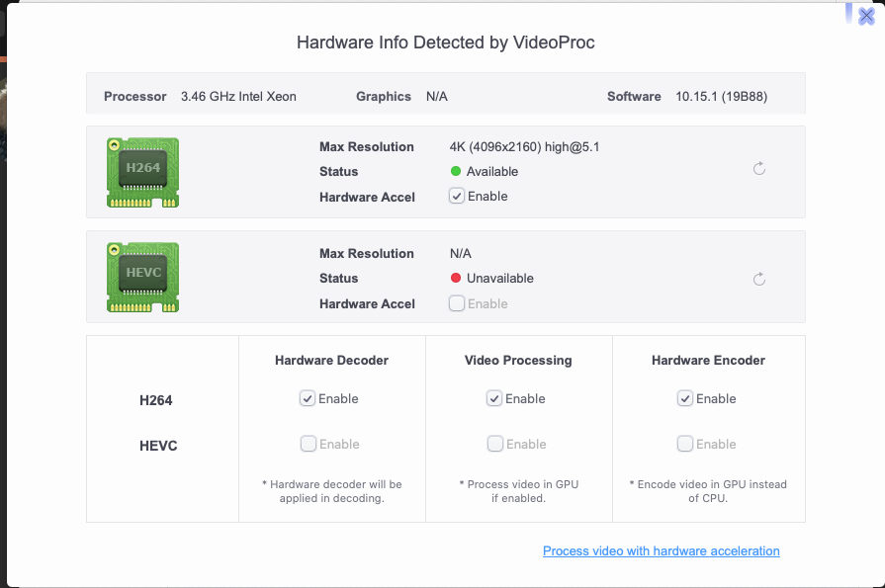The height and width of the screenshot is (588, 885).
Task: Uncheck H264 Hardware Encoder Enable
Action: (x=684, y=398)
